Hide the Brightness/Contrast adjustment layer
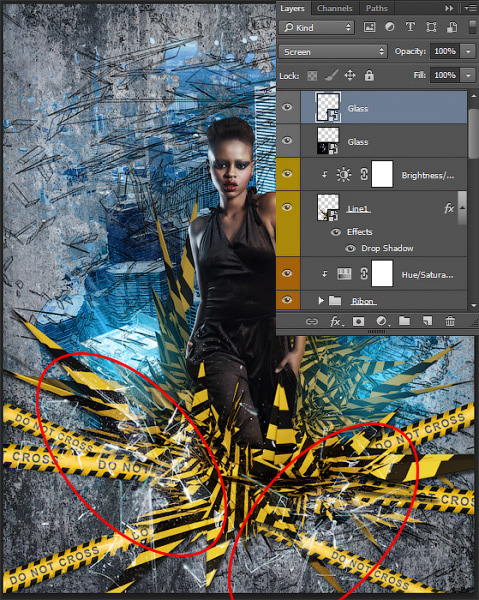479x600 pixels. coord(287,174)
